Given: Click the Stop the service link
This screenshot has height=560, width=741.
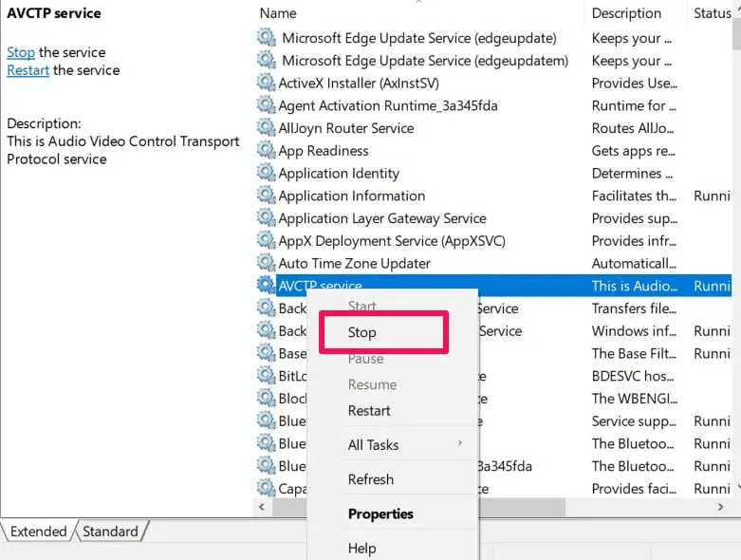Looking at the screenshot, I should pos(21,52).
